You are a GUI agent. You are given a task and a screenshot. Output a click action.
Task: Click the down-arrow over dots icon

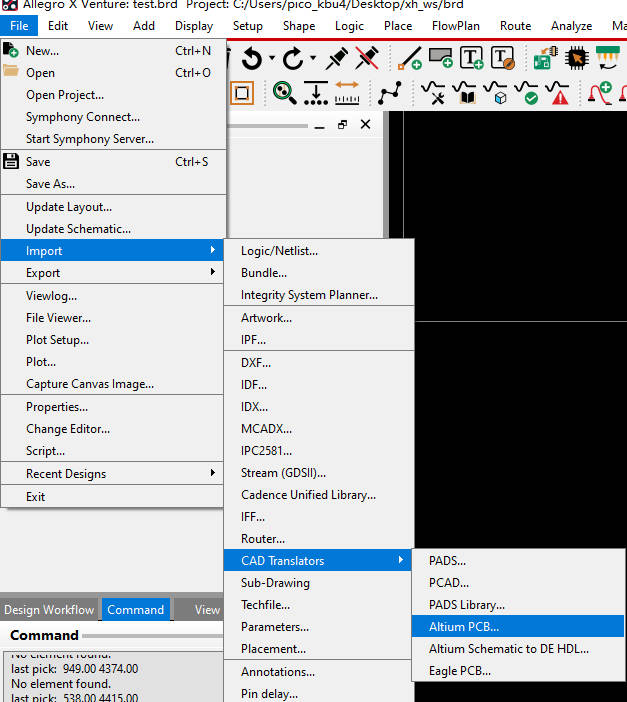pyautogui.click(x=316, y=93)
